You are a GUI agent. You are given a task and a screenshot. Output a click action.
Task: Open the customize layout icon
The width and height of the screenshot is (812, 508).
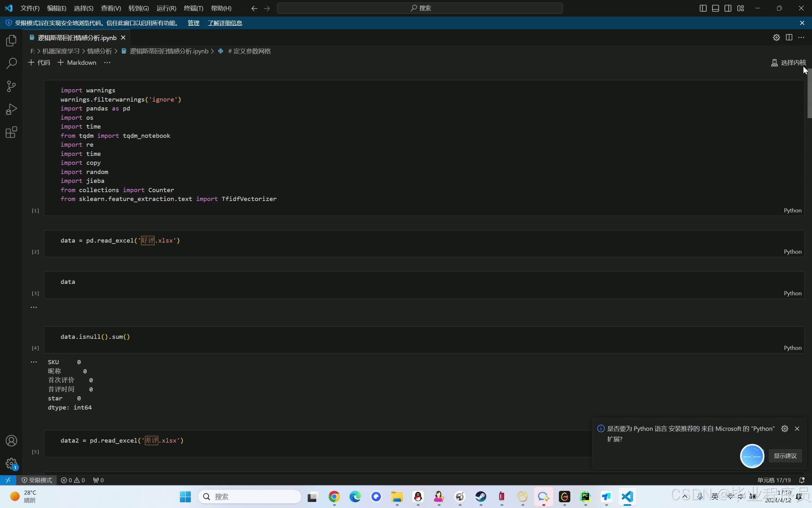(741, 8)
